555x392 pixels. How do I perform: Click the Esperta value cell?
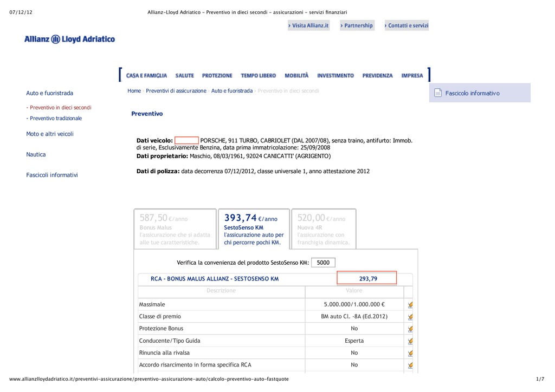354,341
